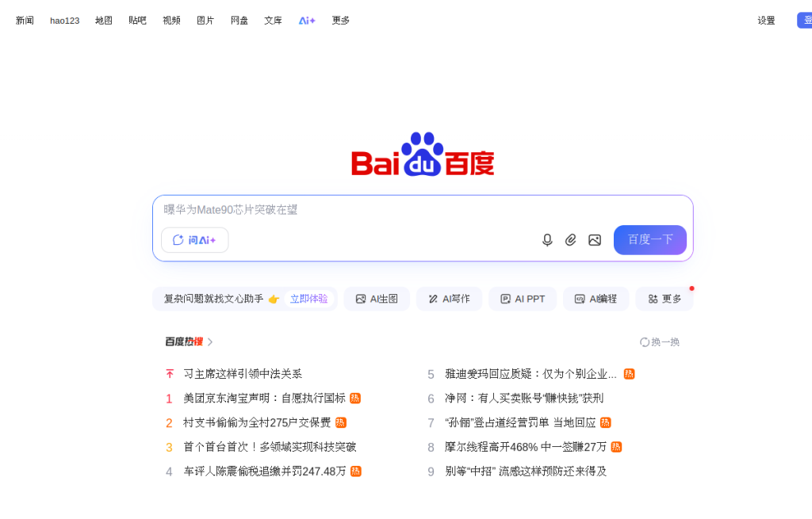Click the pinned top-arrow icon by 习主席 headline
812x519 pixels.
(x=170, y=373)
